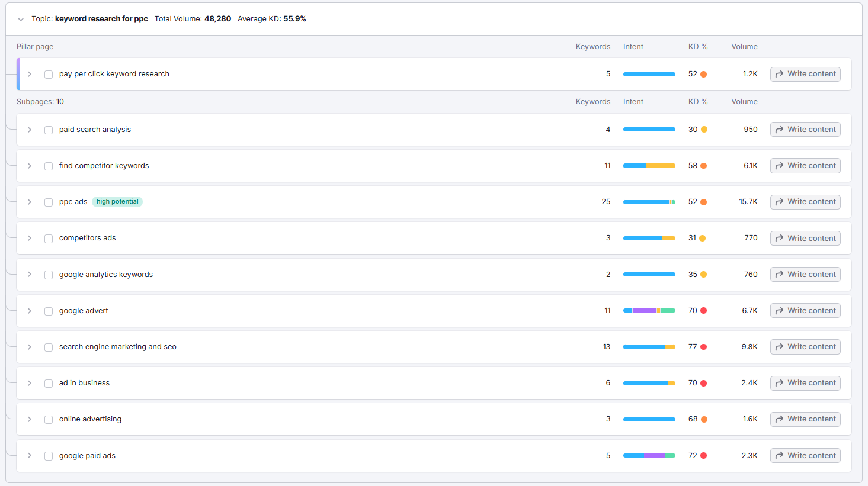Click the ppc ads volume 15.7K
This screenshot has width=868, height=486.
(x=748, y=202)
